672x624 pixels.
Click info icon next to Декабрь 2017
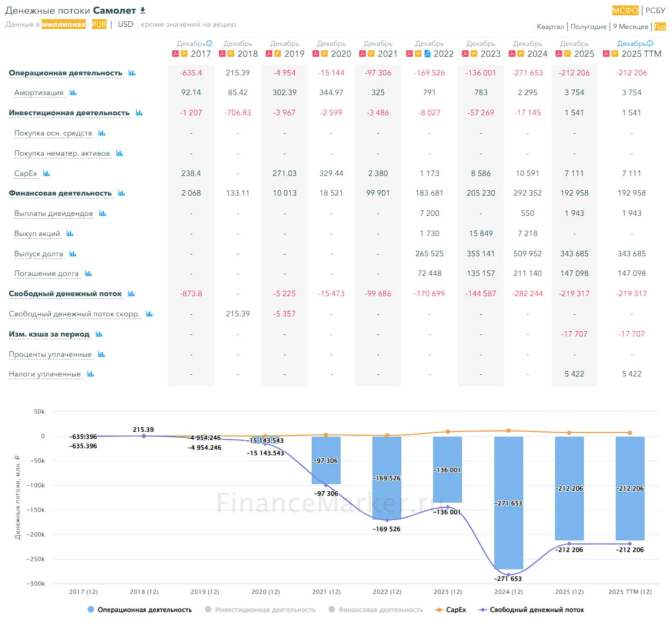click(209, 43)
